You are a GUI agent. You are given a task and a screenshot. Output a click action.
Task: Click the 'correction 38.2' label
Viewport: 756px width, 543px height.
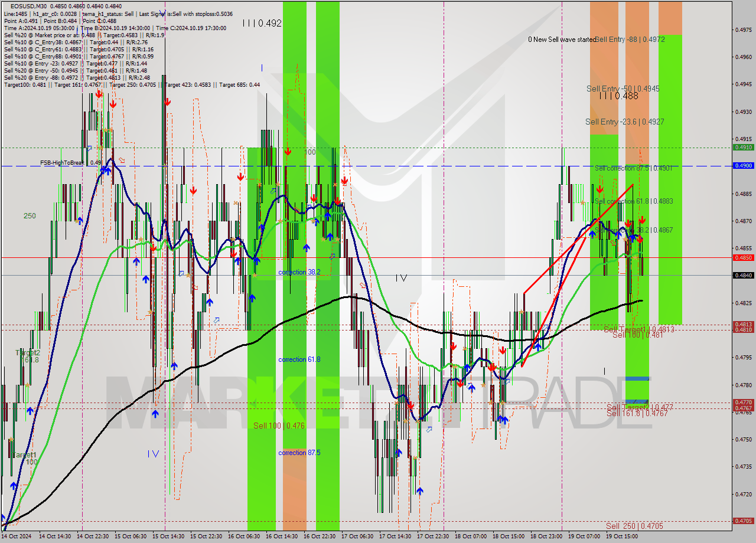pos(299,272)
